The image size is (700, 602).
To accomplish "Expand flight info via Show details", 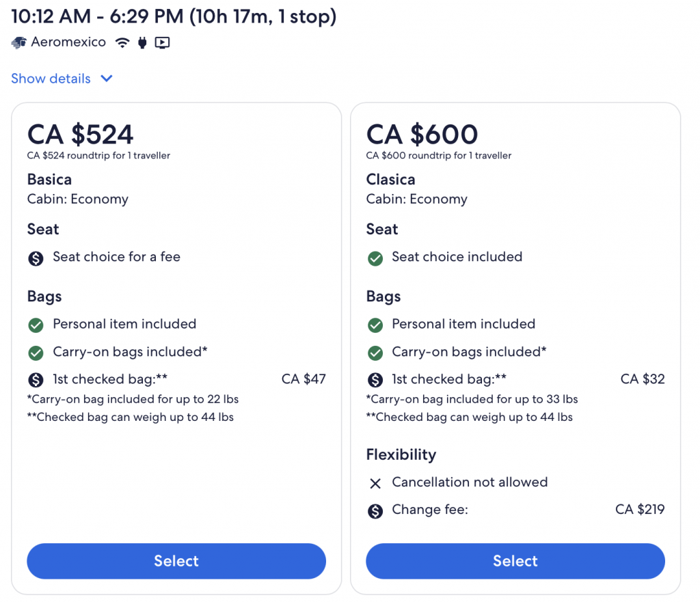I will click(51, 79).
